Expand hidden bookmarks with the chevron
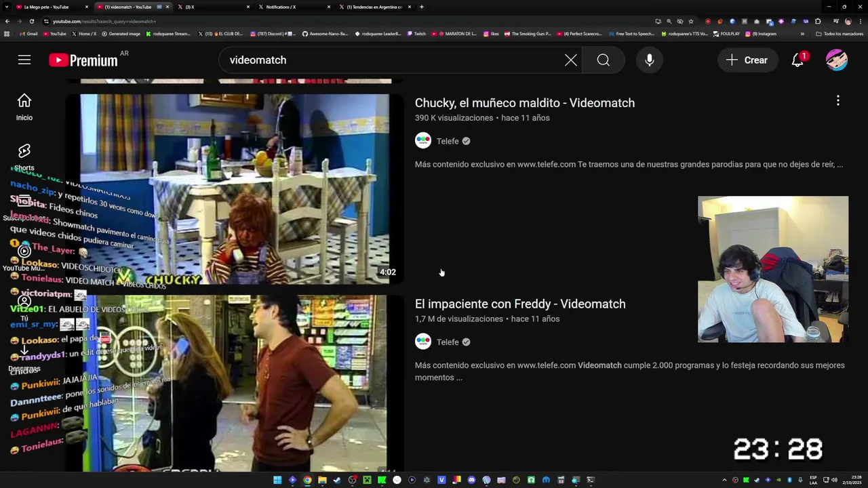Viewport: 868px width, 488px height. click(x=802, y=34)
